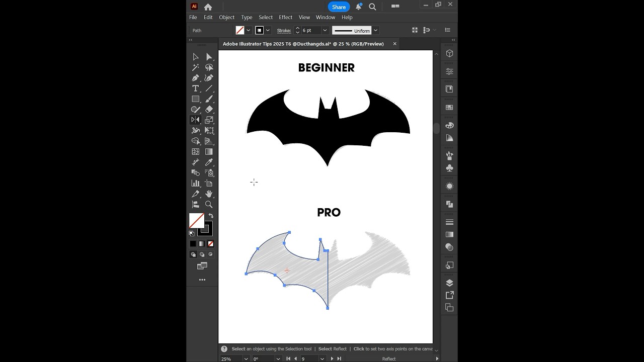The width and height of the screenshot is (644, 362).
Task: Open the Window menu
Action: coord(326,17)
